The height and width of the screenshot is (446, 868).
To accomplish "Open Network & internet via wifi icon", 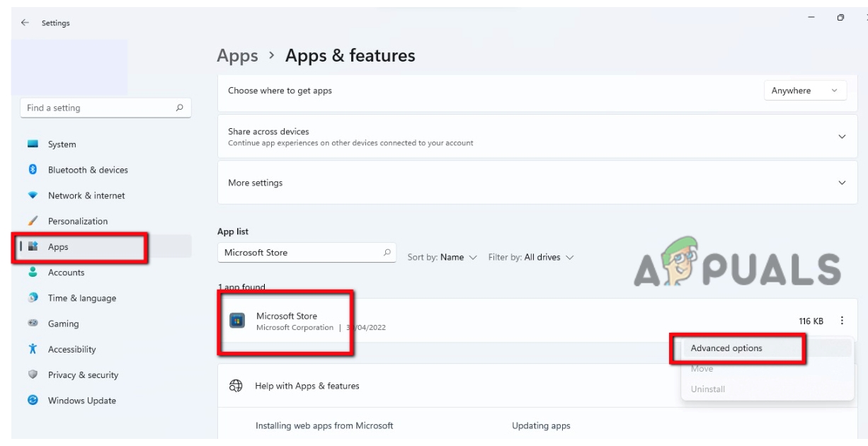I will click(x=33, y=195).
